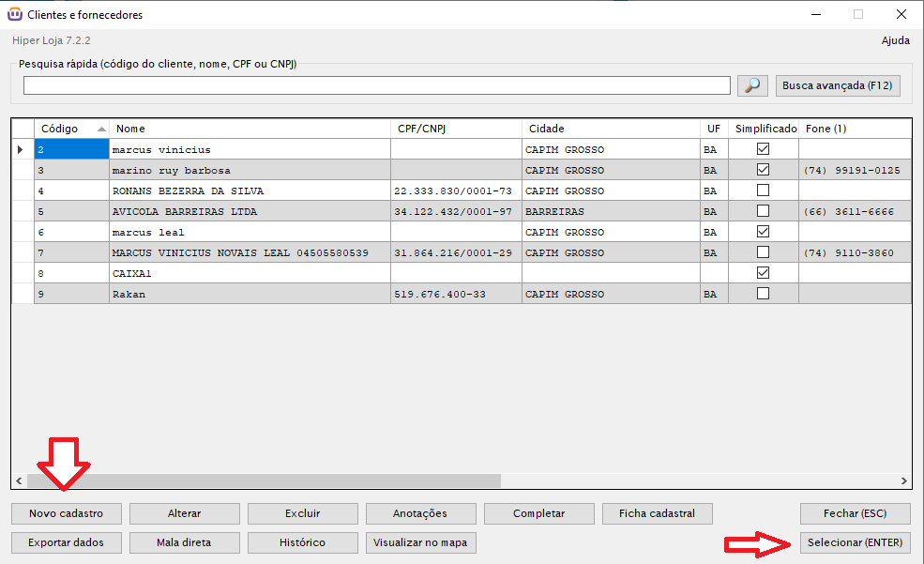Image resolution: width=924 pixels, height=564 pixels.
Task: Click the magnifying glass search icon
Action: pyautogui.click(x=752, y=85)
